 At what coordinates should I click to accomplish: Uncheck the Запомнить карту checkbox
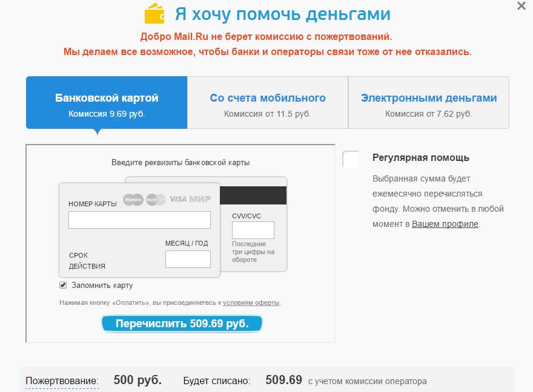(63, 286)
